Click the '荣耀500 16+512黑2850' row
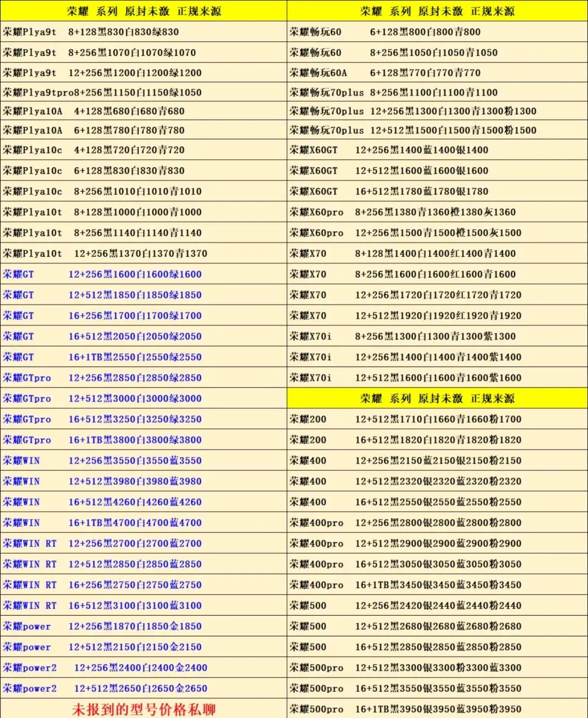Image resolution: width=588 pixels, height=718 pixels. pos(437,647)
